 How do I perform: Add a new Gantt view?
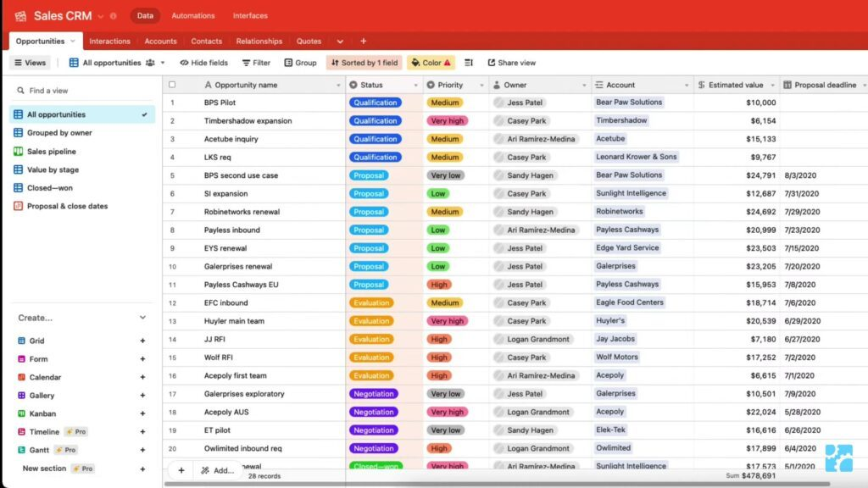pyautogui.click(x=142, y=450)
